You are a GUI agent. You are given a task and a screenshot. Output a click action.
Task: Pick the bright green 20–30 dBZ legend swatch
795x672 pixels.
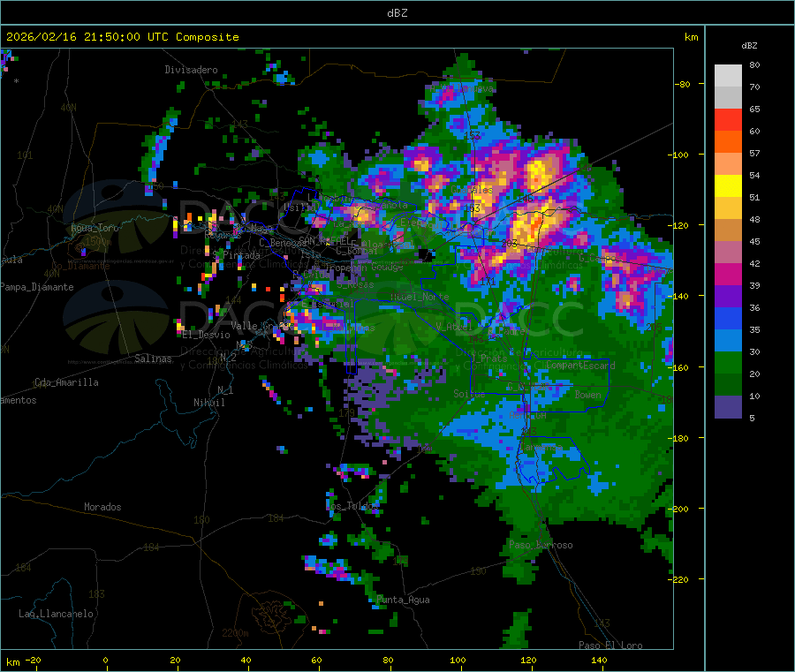(728, 363)
